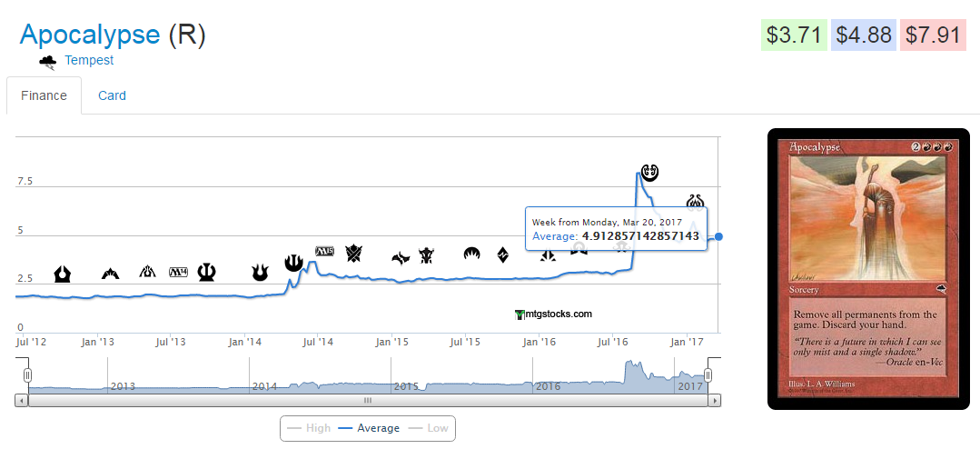Click the Born of the Gods flame symbol

click(260, 273)
